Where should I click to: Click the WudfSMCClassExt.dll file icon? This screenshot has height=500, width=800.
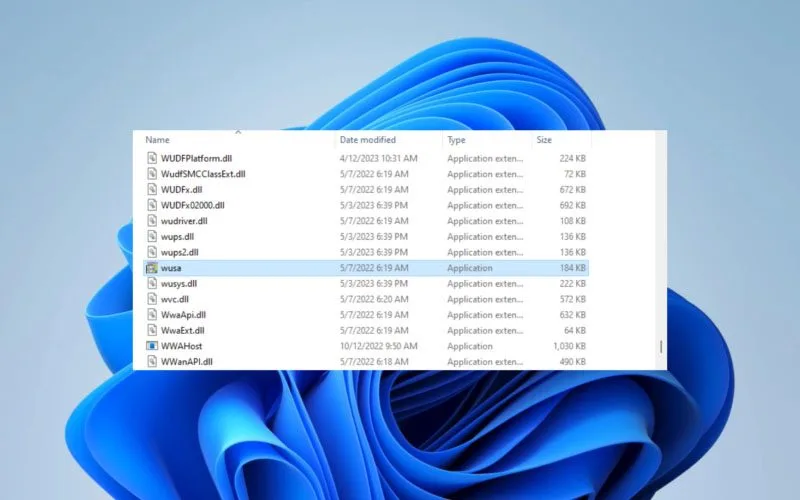[152, 174]
